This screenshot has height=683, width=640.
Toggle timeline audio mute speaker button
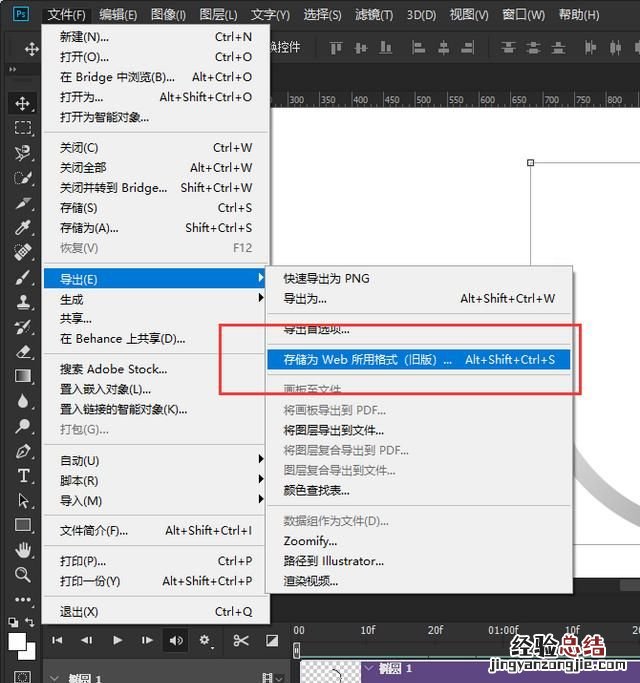(x=177, y=640)
